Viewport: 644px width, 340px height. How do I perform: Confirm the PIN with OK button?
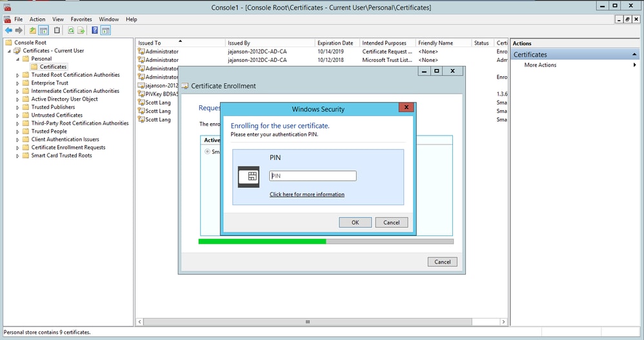tap(356, 223)
